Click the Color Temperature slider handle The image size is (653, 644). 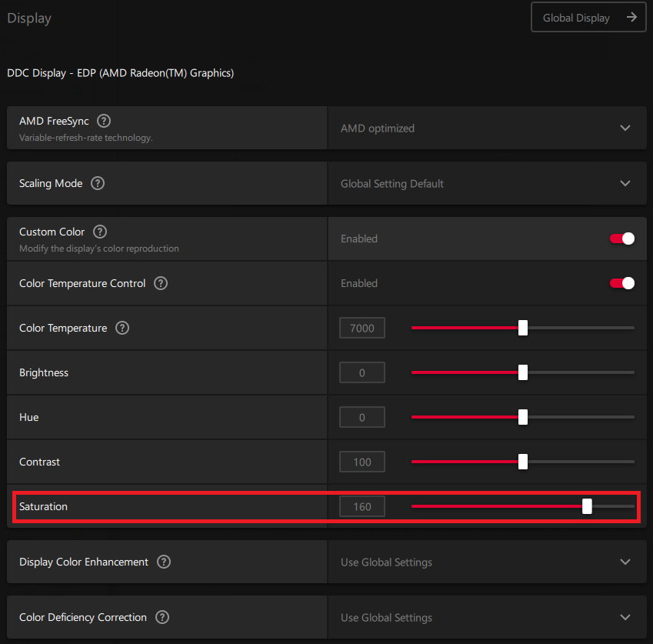pos(523,328)
